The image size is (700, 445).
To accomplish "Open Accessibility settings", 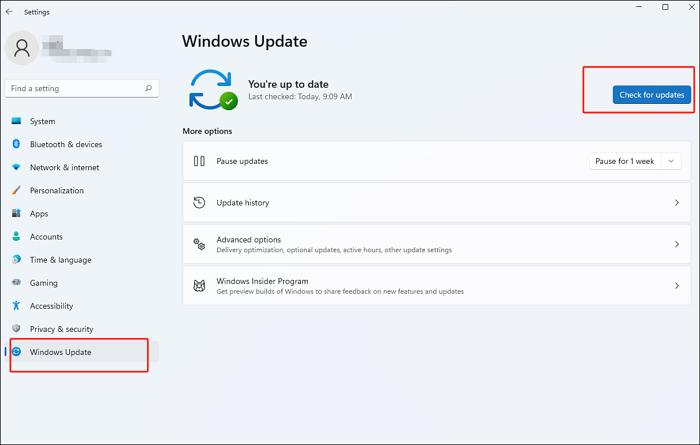I will click(x=82, y=306).
